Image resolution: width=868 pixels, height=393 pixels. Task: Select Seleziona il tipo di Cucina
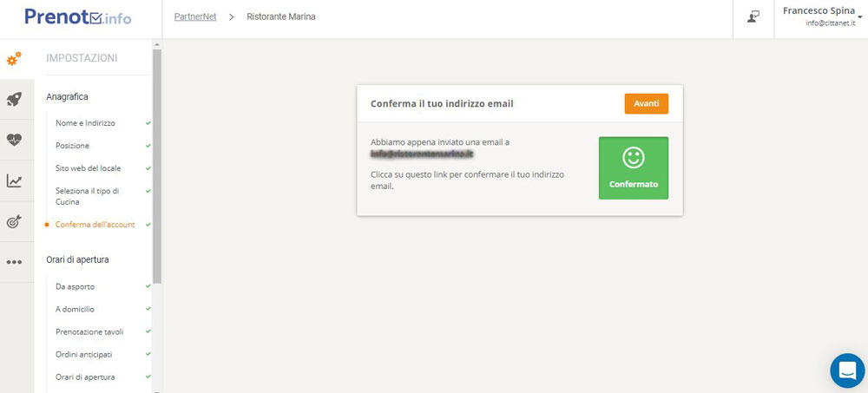click(x=87, y=196)
